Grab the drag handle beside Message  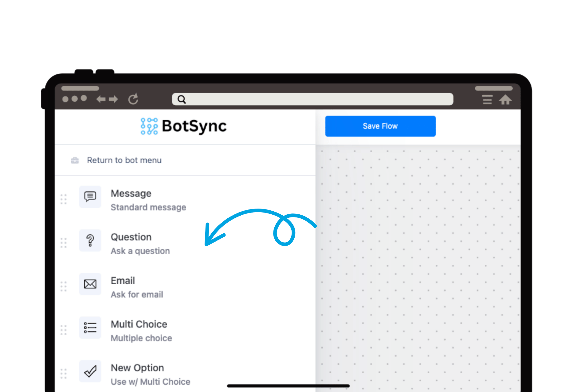(63, 199)
